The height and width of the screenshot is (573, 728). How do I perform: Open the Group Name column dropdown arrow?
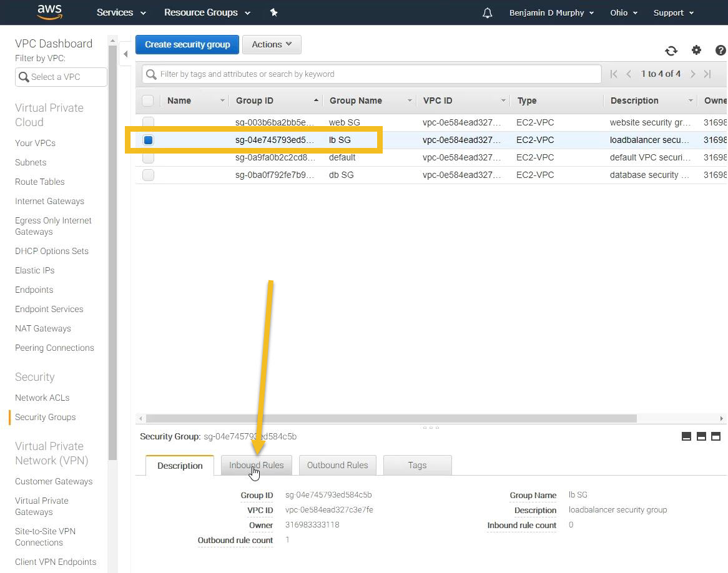(x=410, y=100)
